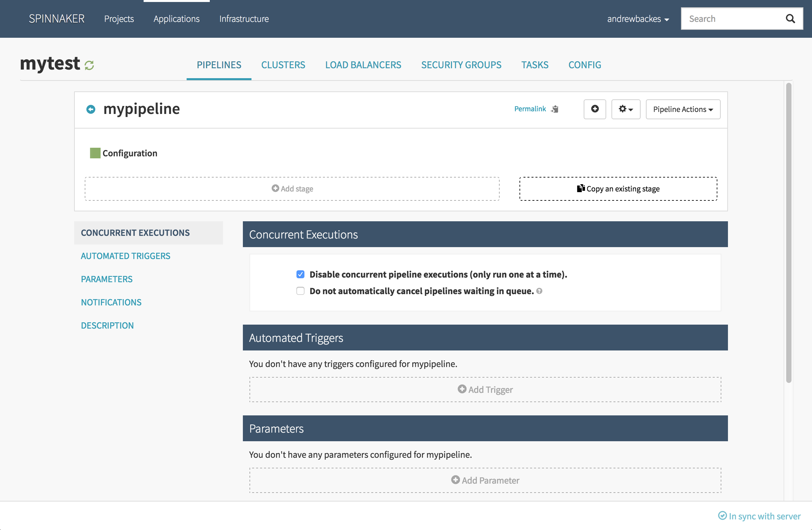812x530 pixels.
Task: Click Add Trigger button
Action: [485, 389]
